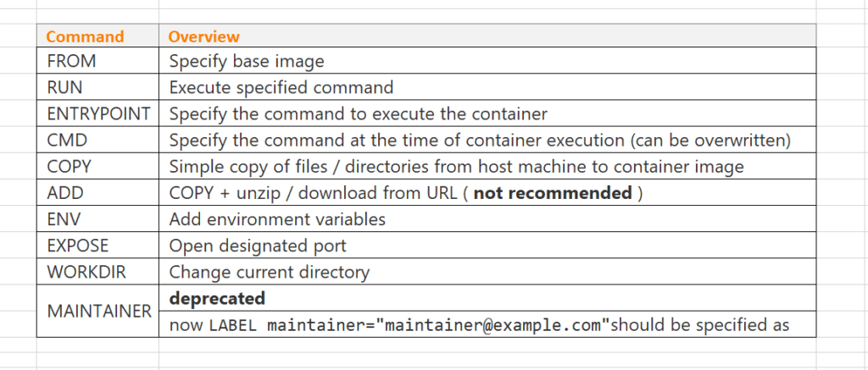Click the 'Open designated port' cell
Screen dimensions: 868x370
(487, 245)
